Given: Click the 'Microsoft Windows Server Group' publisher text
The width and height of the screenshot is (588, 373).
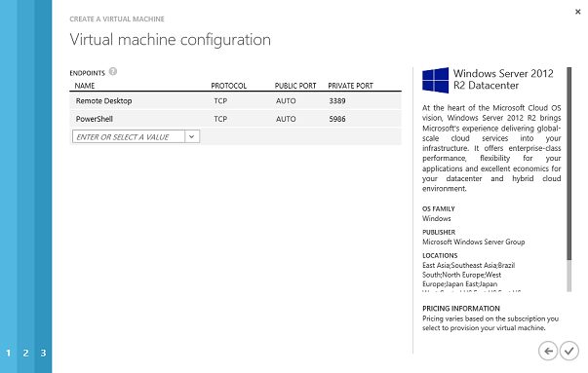Looking at the screenshot, I should [x=473, y=242].
